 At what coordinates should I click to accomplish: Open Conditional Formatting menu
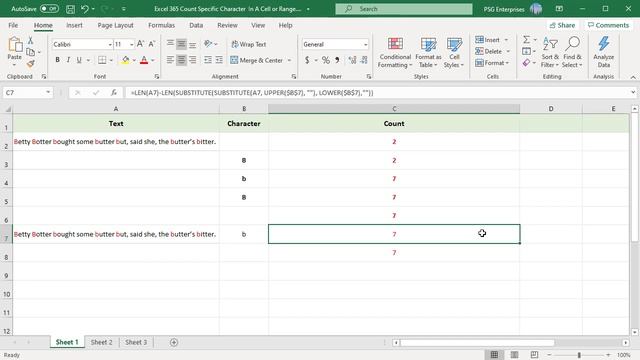point(395,53)
